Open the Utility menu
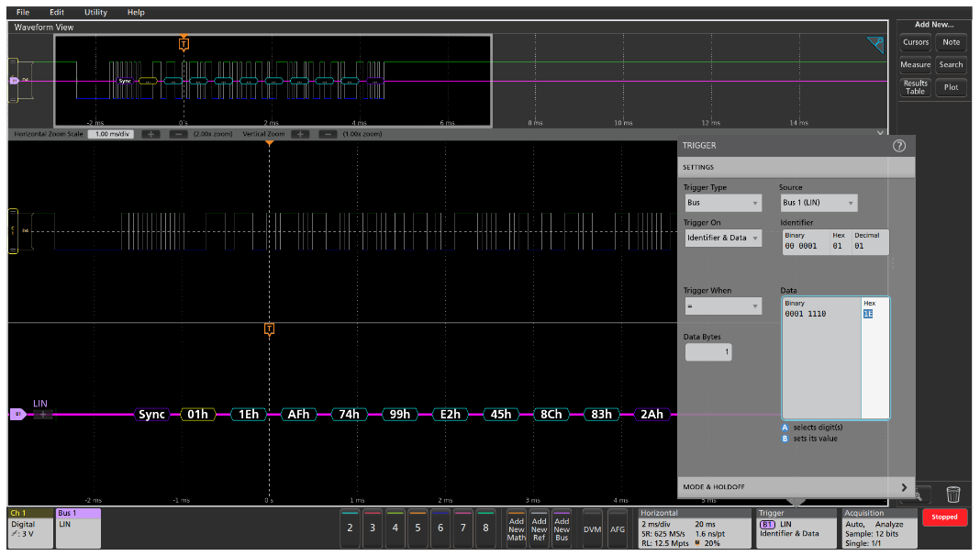Screen dimensions: 980x556 95,12
